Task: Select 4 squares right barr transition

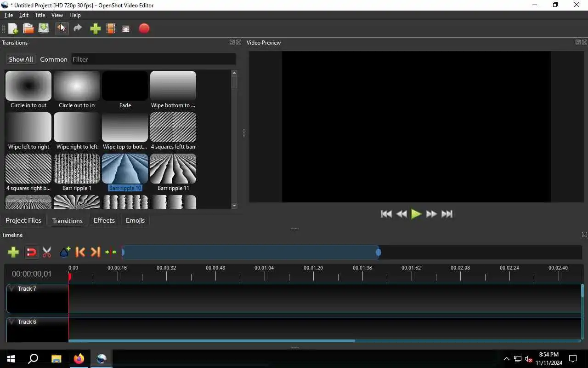Action: (x=28, y=173)
